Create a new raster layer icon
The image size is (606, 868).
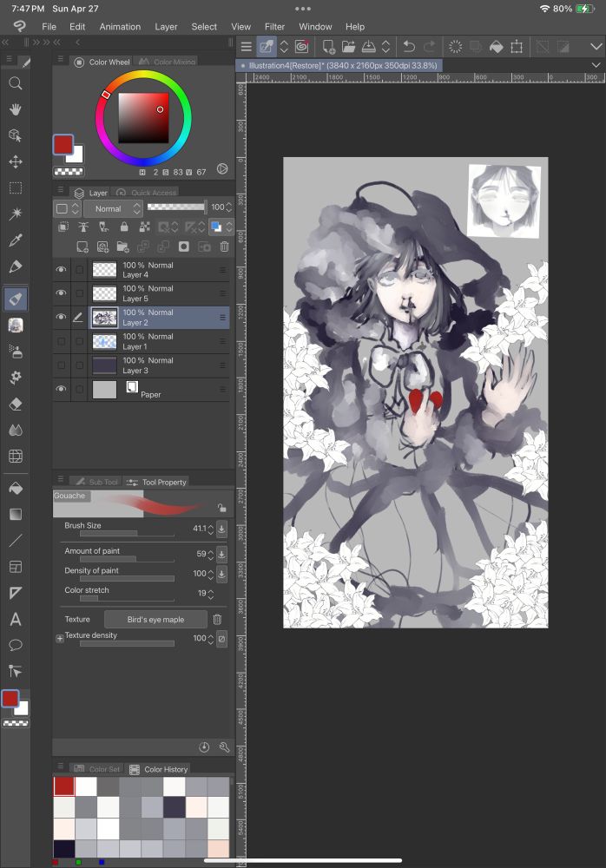[x=82, y=247]
